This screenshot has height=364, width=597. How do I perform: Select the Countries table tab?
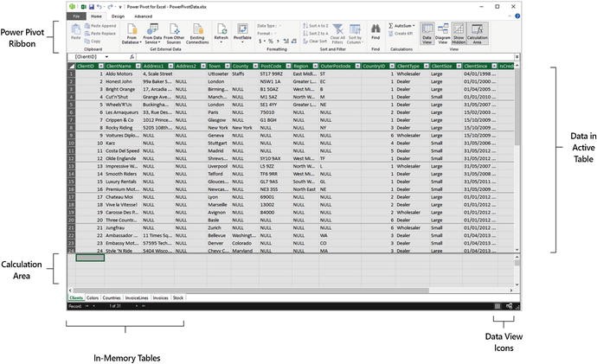click(x=112, y=297)
